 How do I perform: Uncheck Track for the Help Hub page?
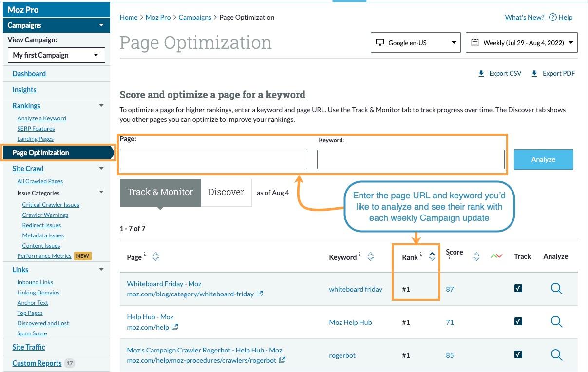click(x=518, y=322)
